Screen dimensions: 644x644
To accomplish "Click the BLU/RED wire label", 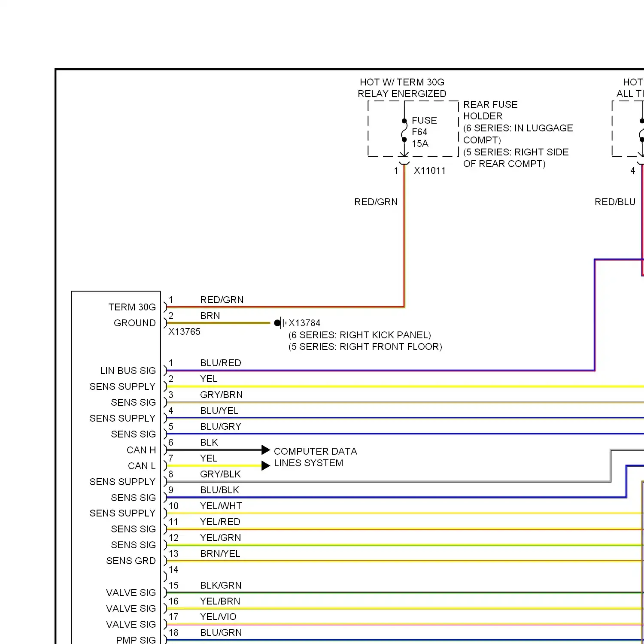I will click(221, 363).
